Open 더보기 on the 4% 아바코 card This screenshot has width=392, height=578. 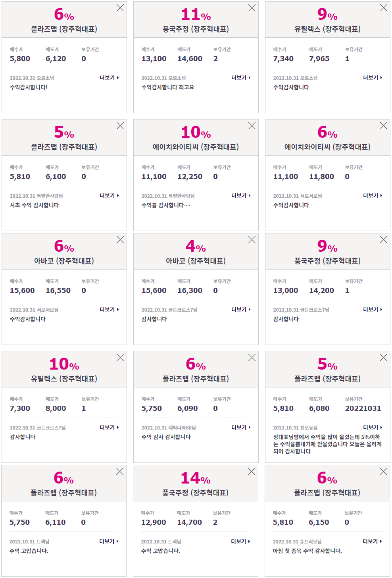[x=241, y=310]
